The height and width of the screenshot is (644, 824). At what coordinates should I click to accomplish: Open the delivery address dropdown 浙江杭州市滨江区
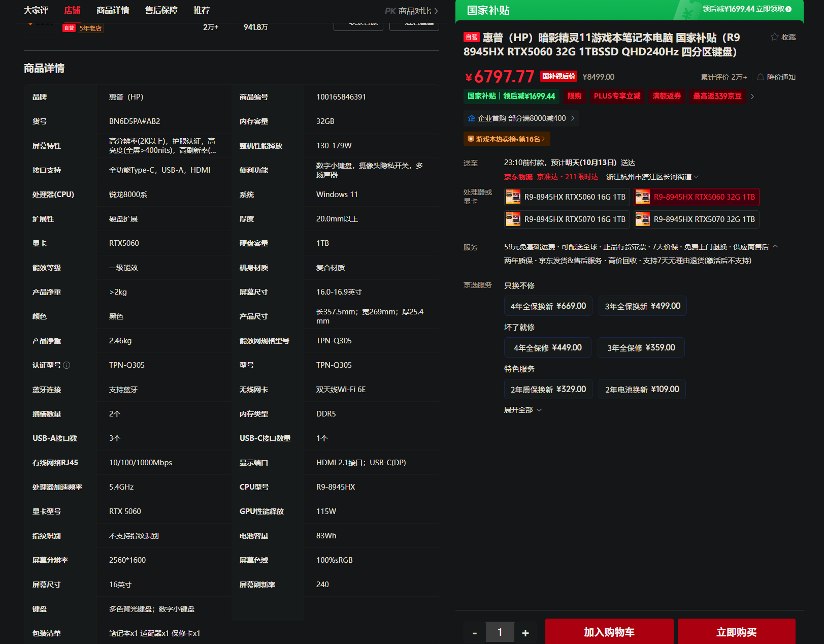[x=652, y=177]
